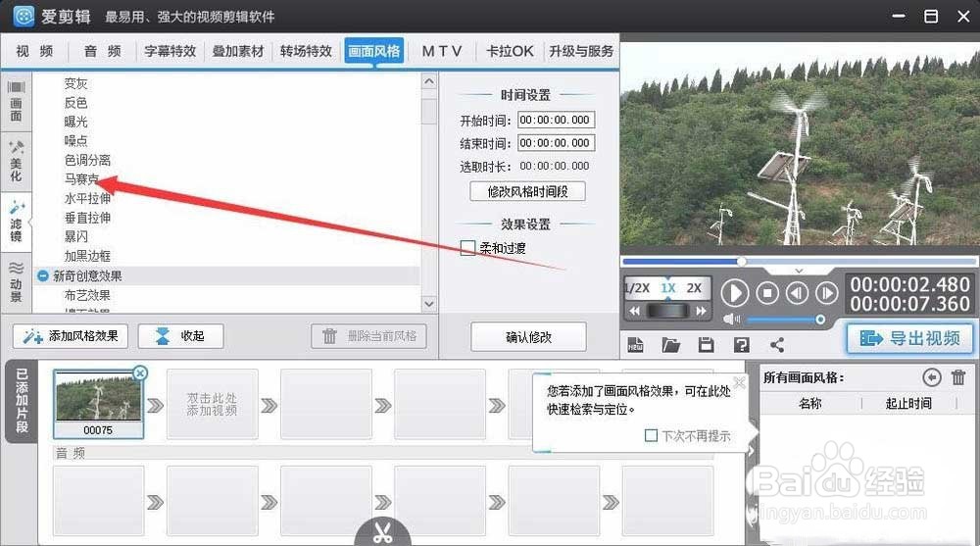Select the 画面风格 tab
This screenshot has width=980, height=546.
tap(373, 51)
